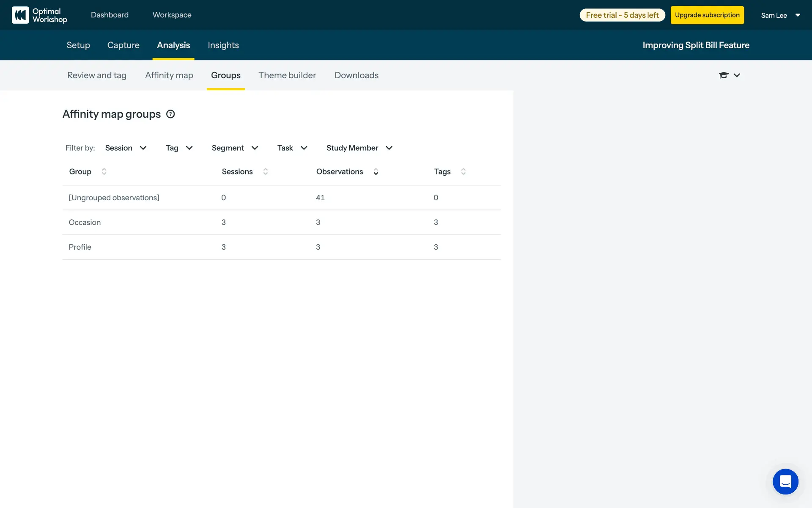
Task: Sort by the Group column arrows
Action: point(104,171)
